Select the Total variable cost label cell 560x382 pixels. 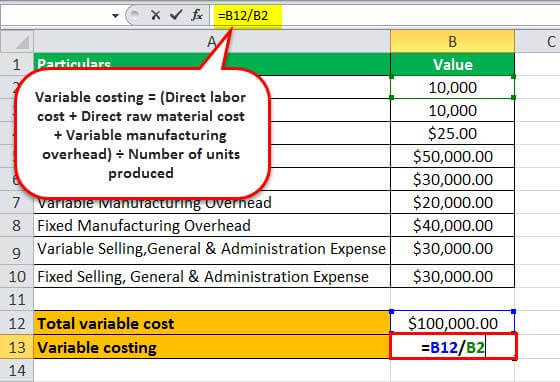coord(212,323)
